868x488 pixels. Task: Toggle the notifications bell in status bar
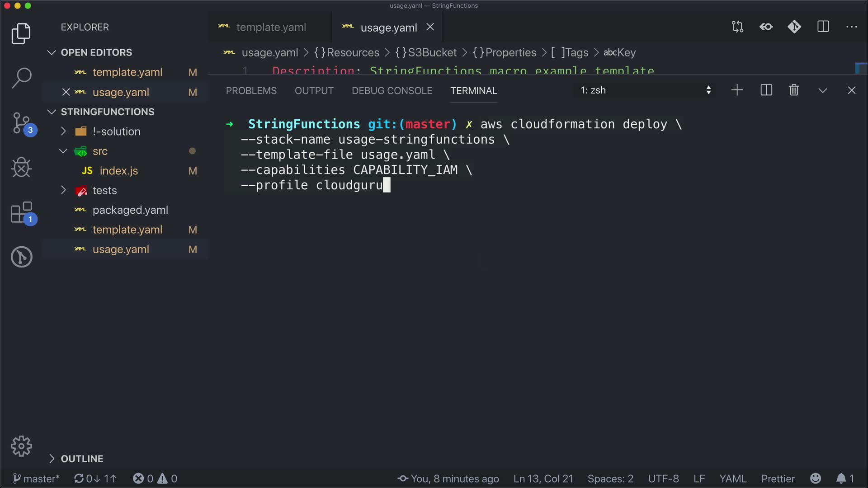coord(841,479)
